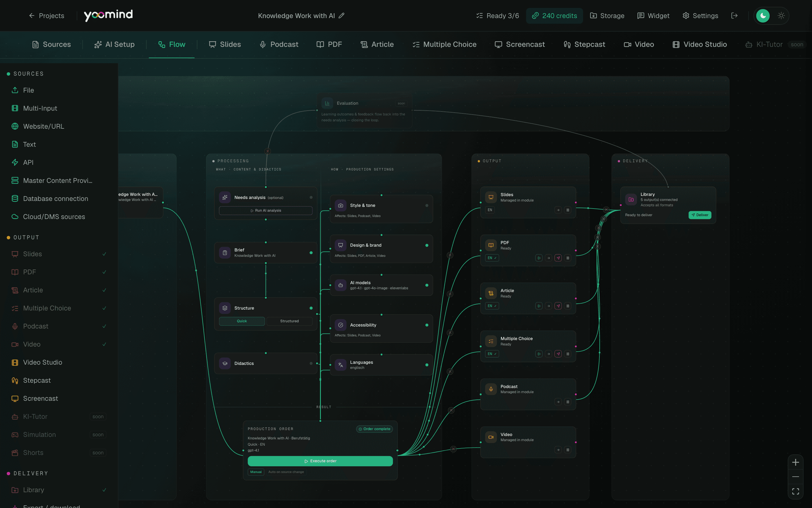Click the Execute order button
This screenshot has height=508, width=812.
(320, 461)
